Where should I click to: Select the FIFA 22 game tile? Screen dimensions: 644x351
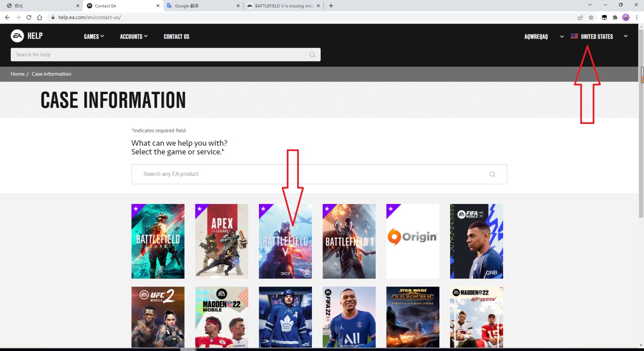click(349, 317)
